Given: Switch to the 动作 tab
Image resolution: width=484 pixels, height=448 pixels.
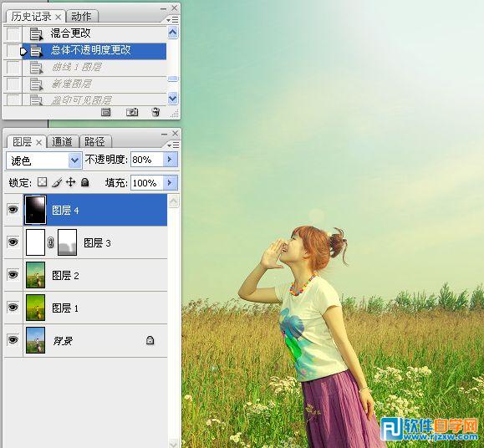Looking at the screenshot, I should (x=81, y=16).
